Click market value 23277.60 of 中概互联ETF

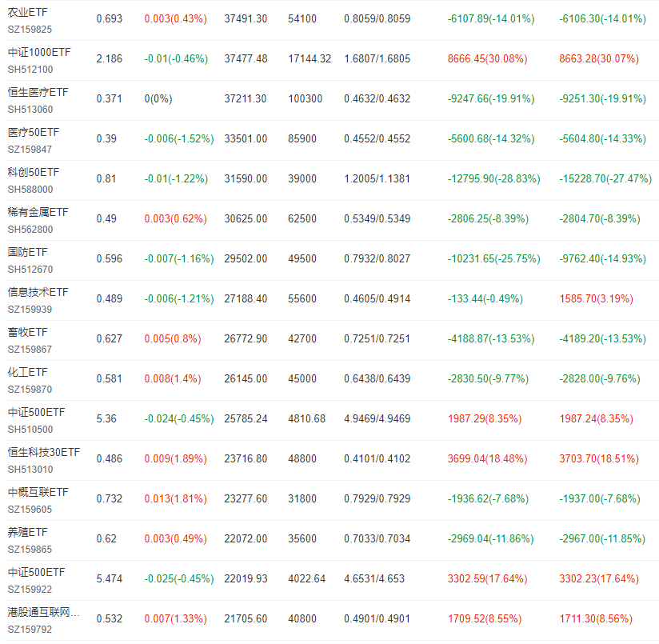[x=246, y=498]
